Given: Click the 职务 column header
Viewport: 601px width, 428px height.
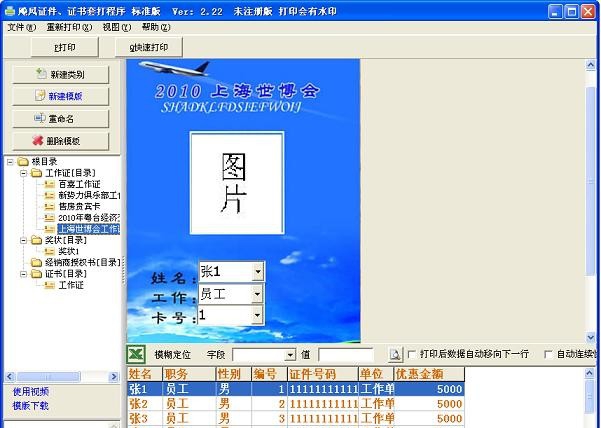Looking at the screenshot, I should point(189,374).
